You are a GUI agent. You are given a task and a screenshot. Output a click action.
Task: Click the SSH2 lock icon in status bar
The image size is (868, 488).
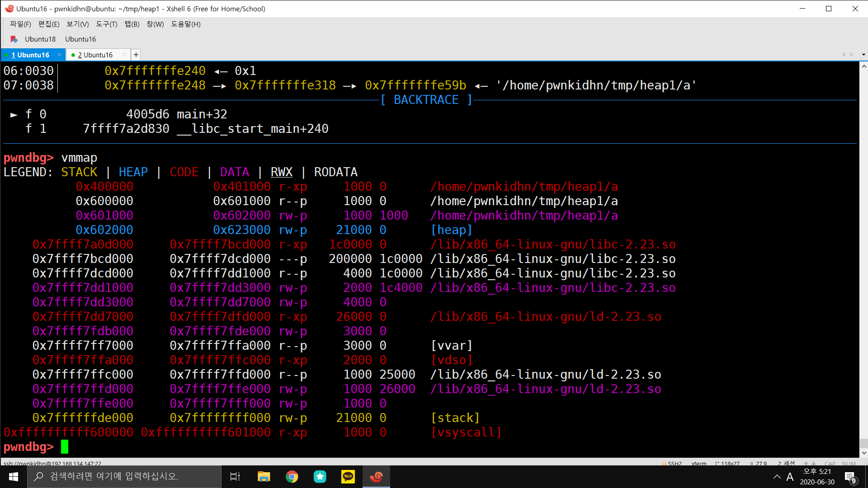tap(665, 464)
